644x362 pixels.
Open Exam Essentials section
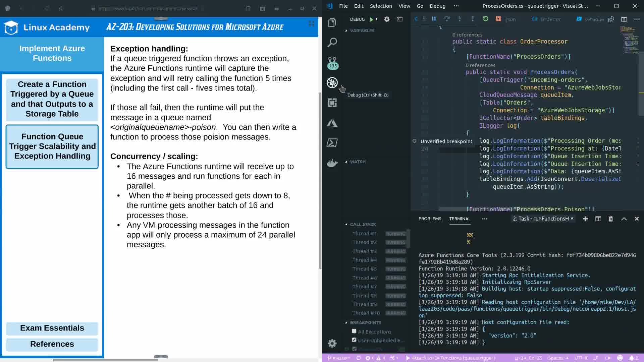(52, 328)
